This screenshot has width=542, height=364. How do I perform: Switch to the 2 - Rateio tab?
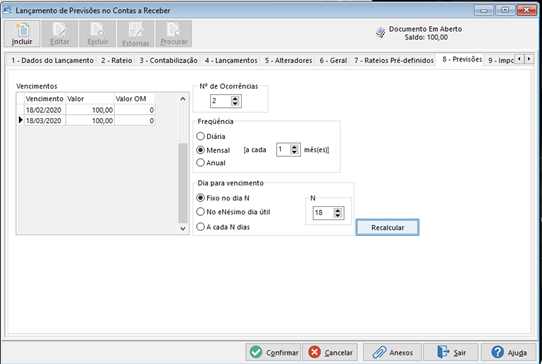(116, 60)
